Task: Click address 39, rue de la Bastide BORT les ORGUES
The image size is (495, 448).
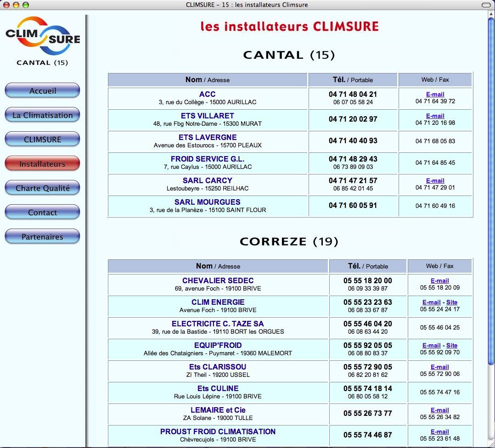Action: 218,331
